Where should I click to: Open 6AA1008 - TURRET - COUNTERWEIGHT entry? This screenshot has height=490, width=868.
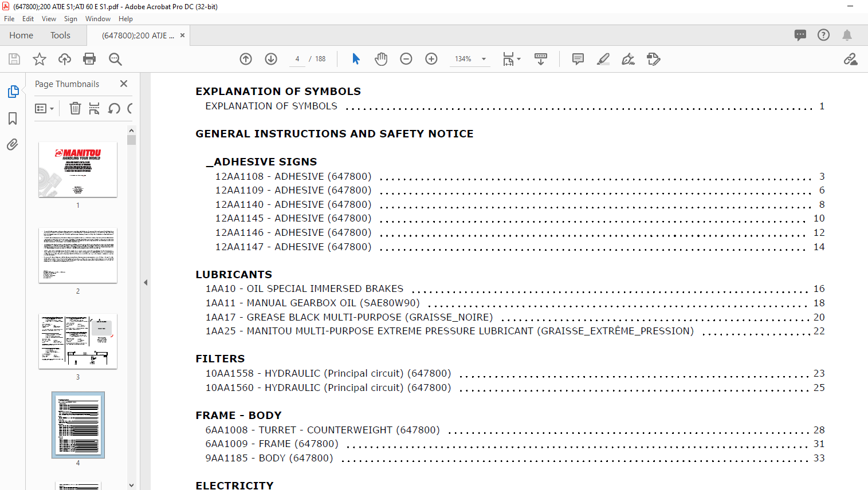click(x=515, y=430)
